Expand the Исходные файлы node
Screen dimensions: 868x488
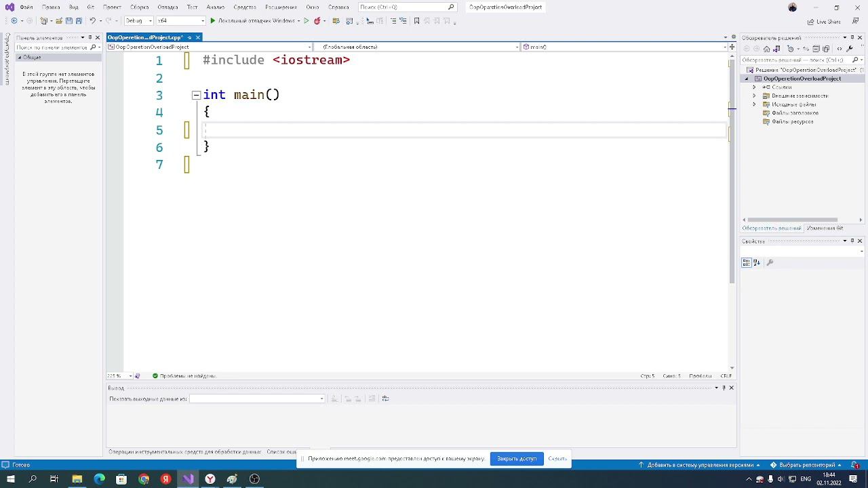point(754,105)
